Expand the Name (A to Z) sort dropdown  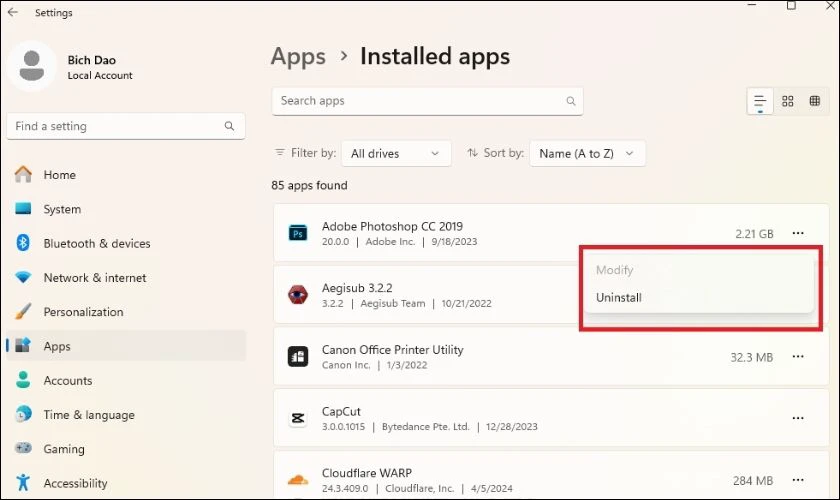(x=587, y=154)
